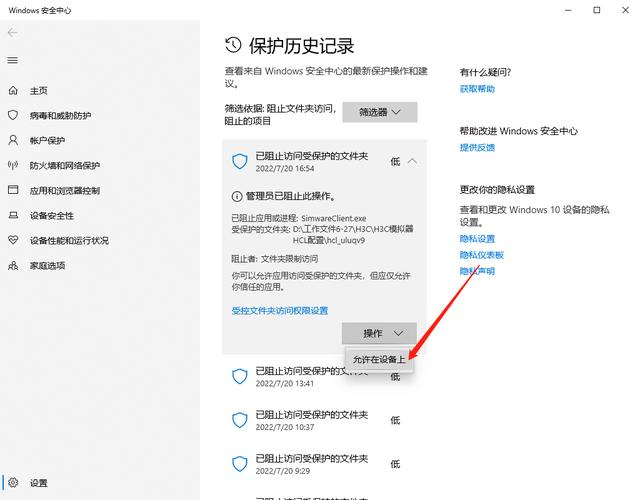This screenshot has width=640, height=500.
Task: Click the protected folder path hcl_uluqv9
Action: [353, 235]
